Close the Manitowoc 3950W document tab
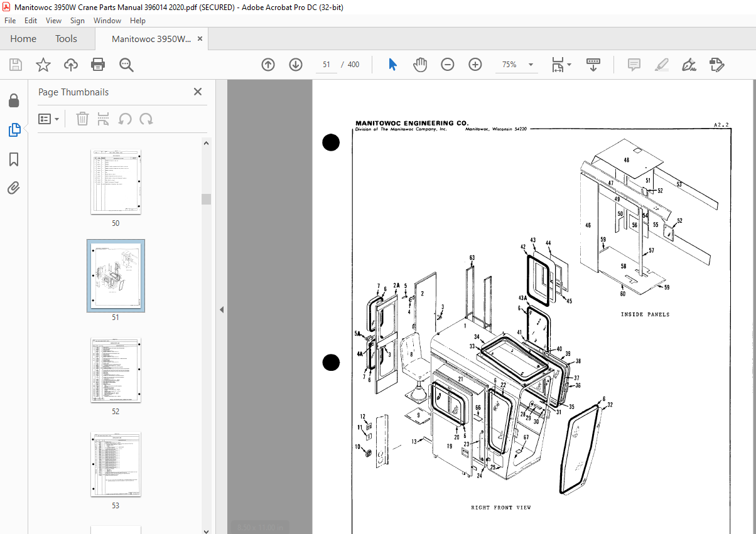Viewport: 756px width, 534px height. (200, 39)
